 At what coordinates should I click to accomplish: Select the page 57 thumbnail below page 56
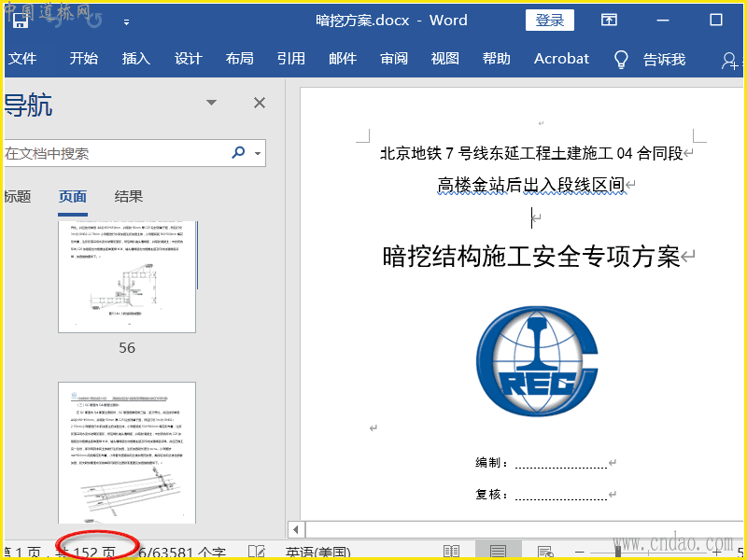tap(127, 453)
